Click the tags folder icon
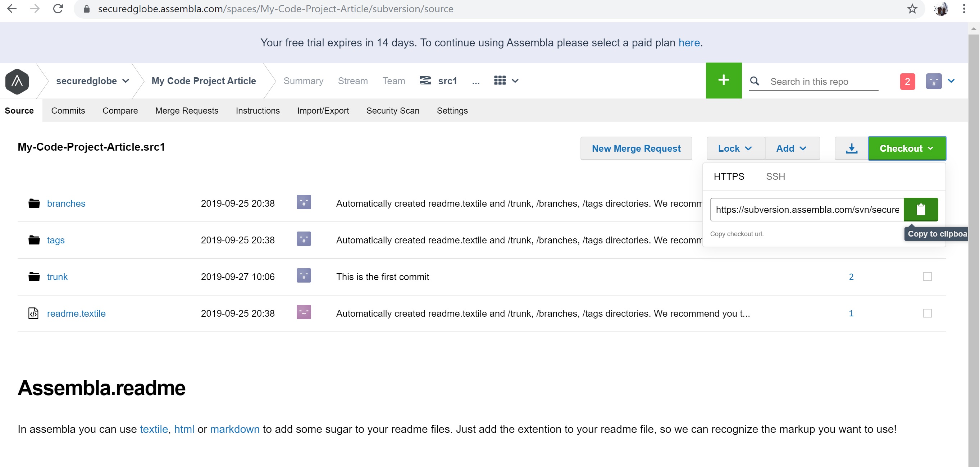This screenshot has height=467, width=980. pyautogui.click(x=34, y=240)
